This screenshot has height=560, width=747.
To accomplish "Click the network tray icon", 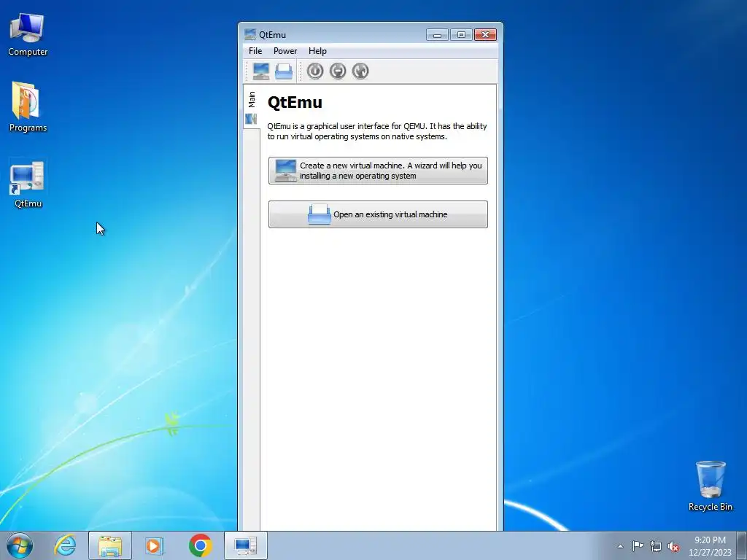I will [656, 546].
